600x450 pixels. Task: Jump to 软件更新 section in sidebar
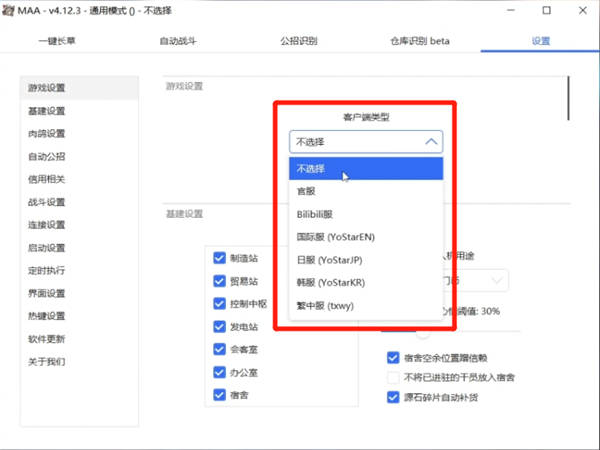[x=47, y=339]
